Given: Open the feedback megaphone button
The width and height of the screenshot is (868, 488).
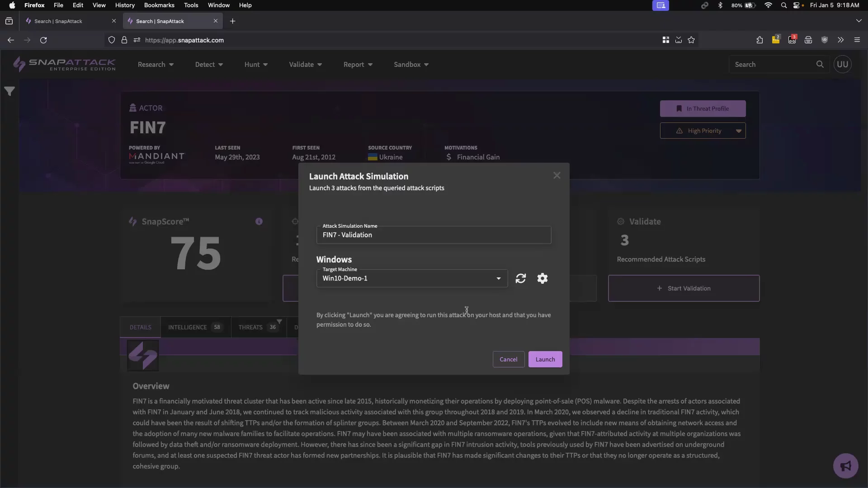Looking at the screenshot, I should pyautogui.click(x=845, y=465).
